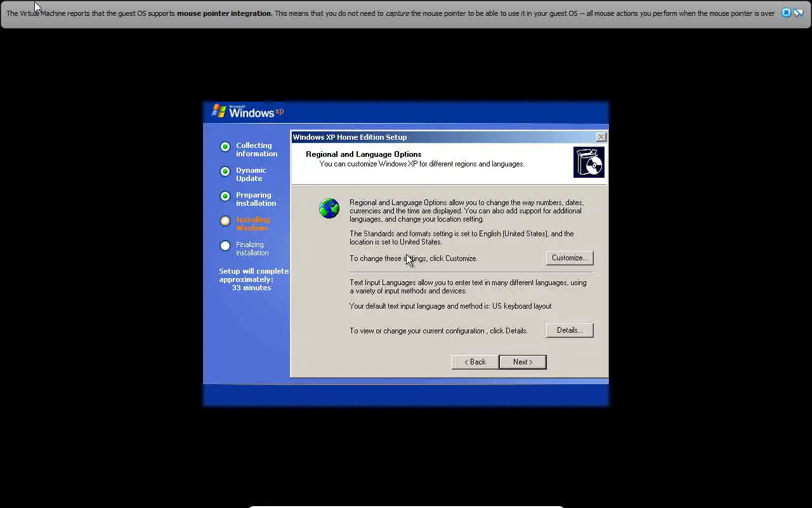
Task: Click the globe icon in setup dialog
Action: point(329,208)
